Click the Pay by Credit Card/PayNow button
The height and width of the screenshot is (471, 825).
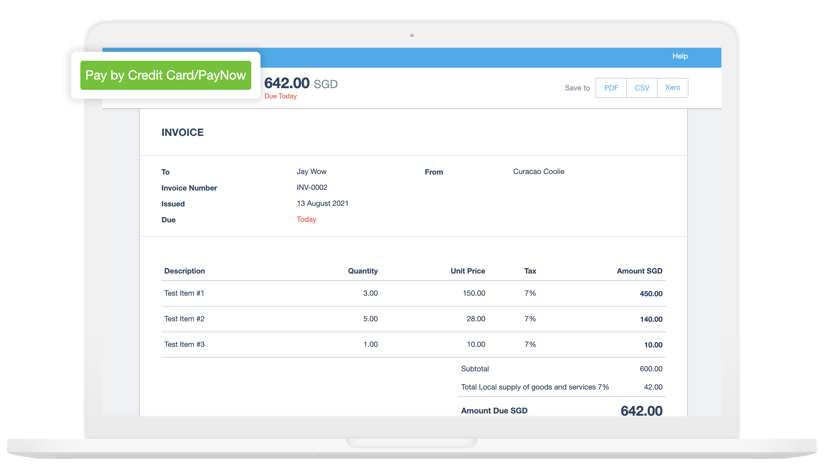tap(166, 75)
